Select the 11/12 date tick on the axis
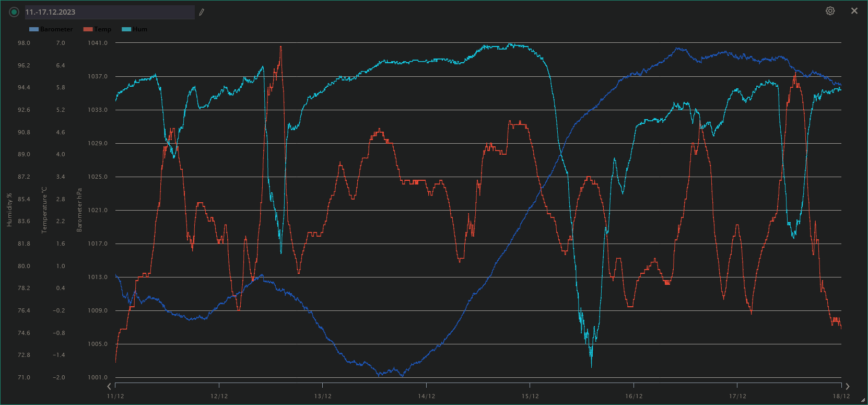This screenshot has height=405, width=868. coord(115,396)
